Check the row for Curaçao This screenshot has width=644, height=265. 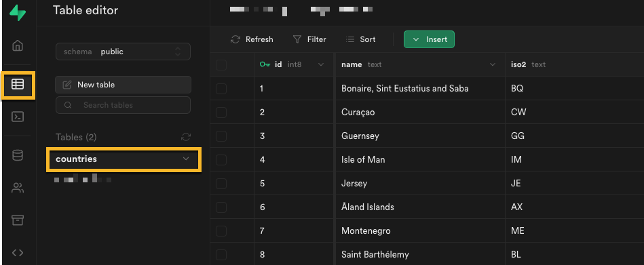221,113
